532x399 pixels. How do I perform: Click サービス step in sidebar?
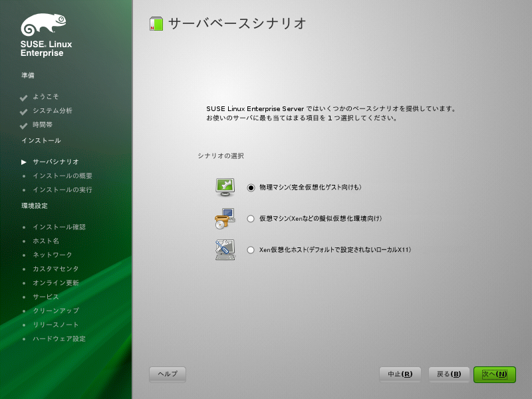[46, 297]
